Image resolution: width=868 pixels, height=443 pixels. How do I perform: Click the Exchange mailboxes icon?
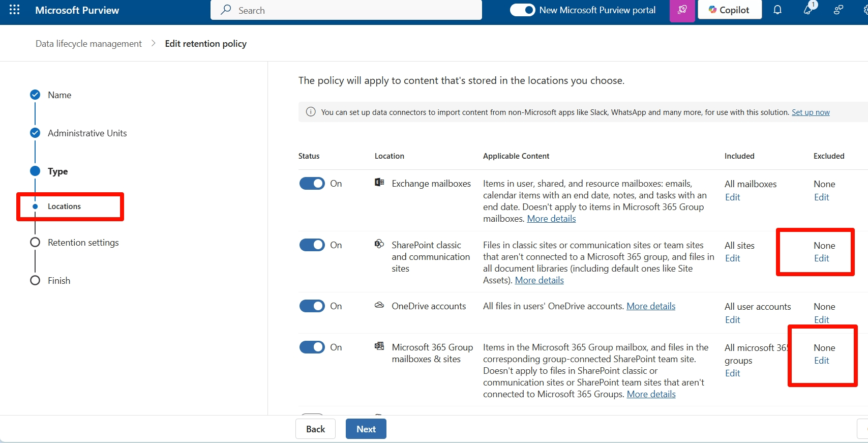click(x=379, y=183)
